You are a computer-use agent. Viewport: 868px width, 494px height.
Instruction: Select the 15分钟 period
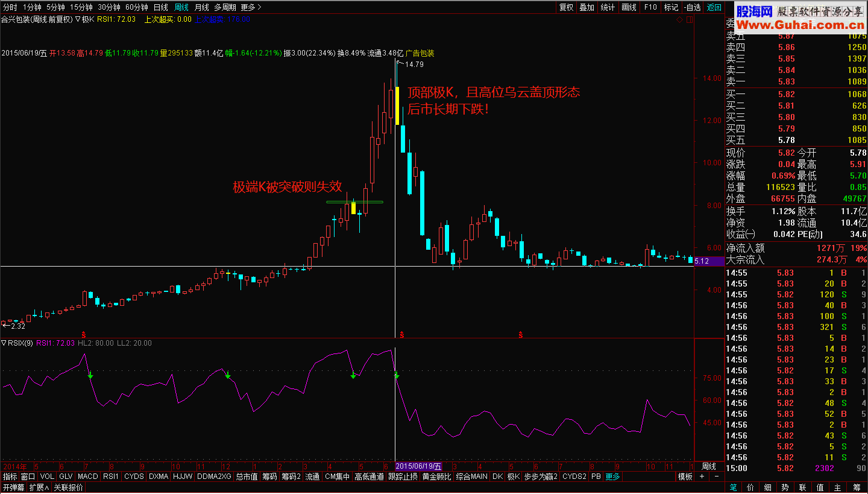tap(81, 7)
